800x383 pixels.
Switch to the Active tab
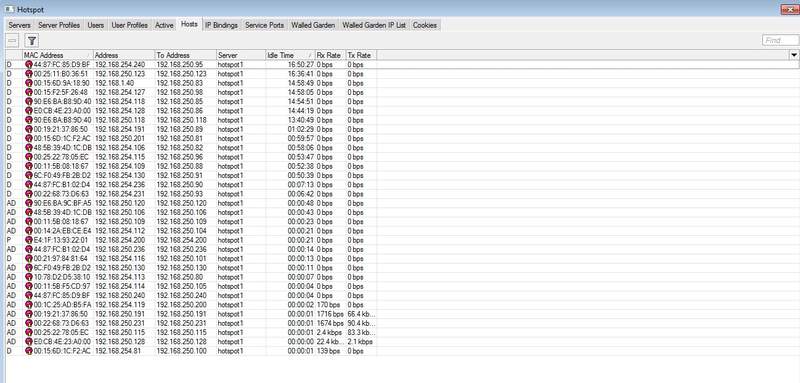pyautogui.click(x=164, y=25)
